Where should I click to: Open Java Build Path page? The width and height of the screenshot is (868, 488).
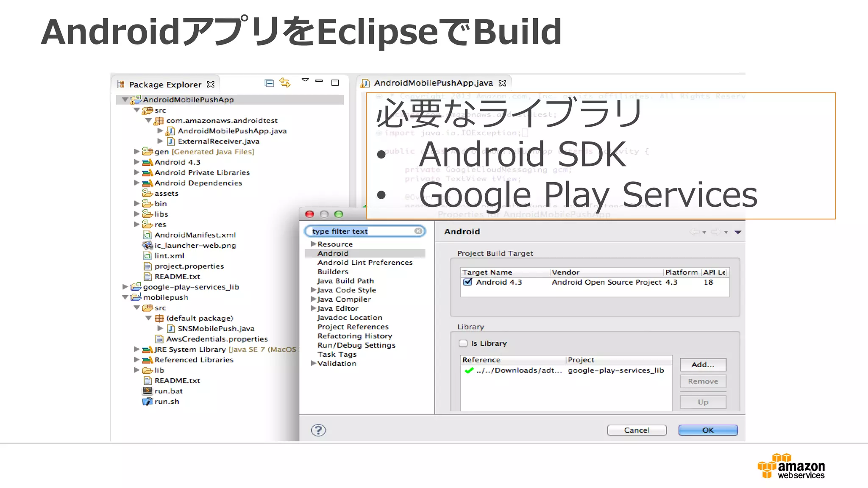(345, 281)
